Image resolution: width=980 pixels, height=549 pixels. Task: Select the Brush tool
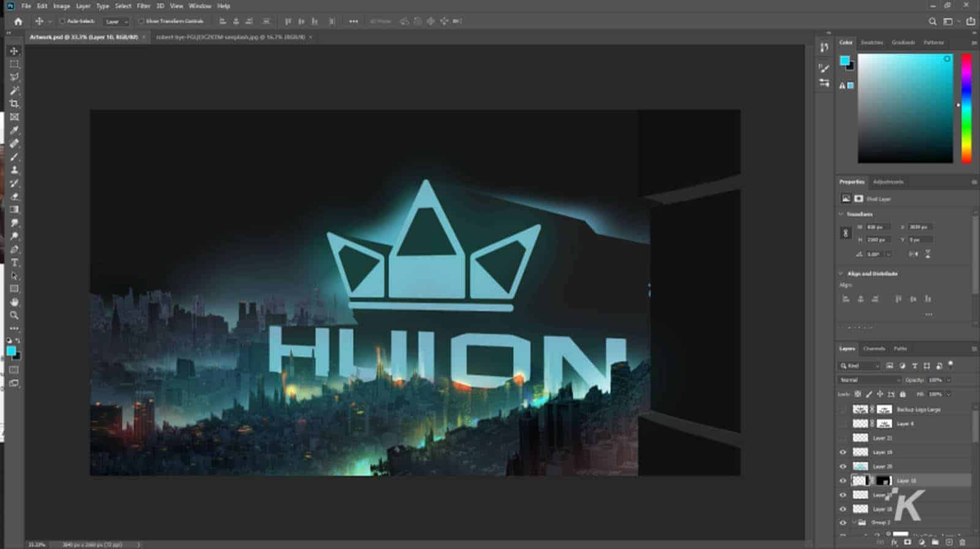[x=14, y=157]
